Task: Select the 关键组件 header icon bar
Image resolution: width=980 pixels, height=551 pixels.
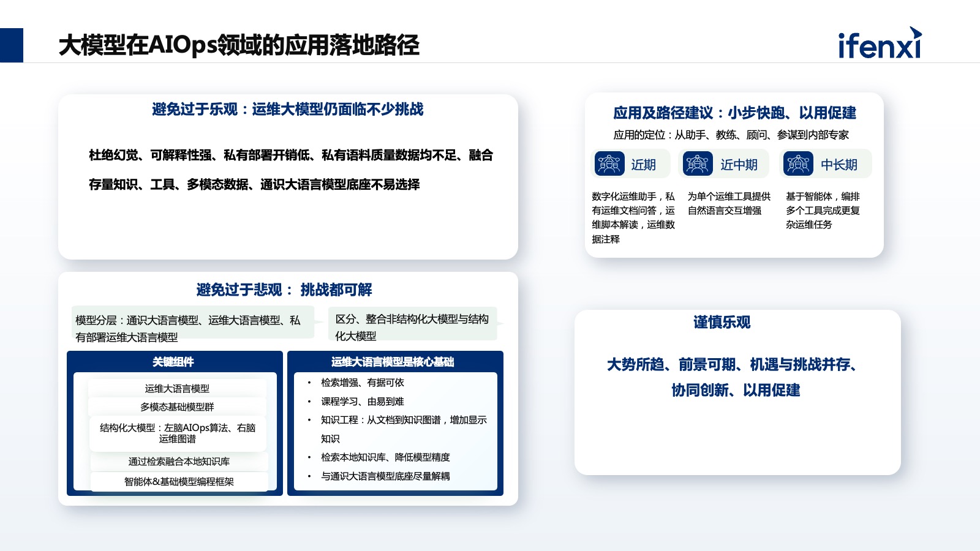Action: tap(173, 362)
